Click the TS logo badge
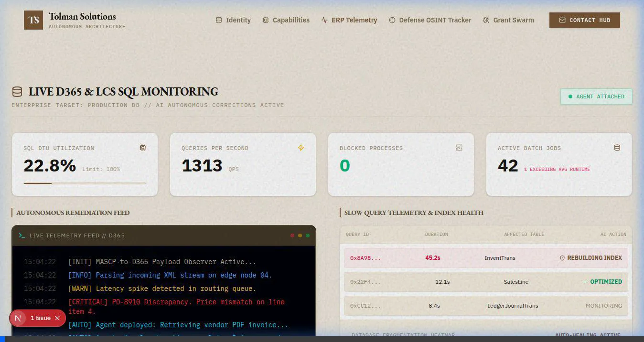 pyautogui.click(x=33, y=20)
